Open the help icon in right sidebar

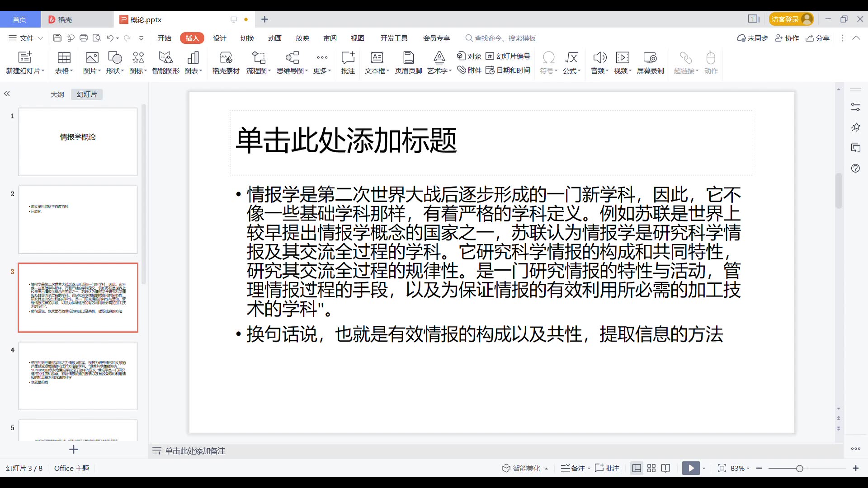pos(855,168)
